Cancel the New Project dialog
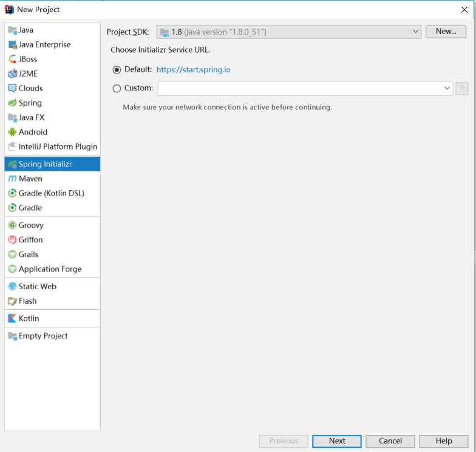This screenshot has width=476, height=452. point(390,441)
